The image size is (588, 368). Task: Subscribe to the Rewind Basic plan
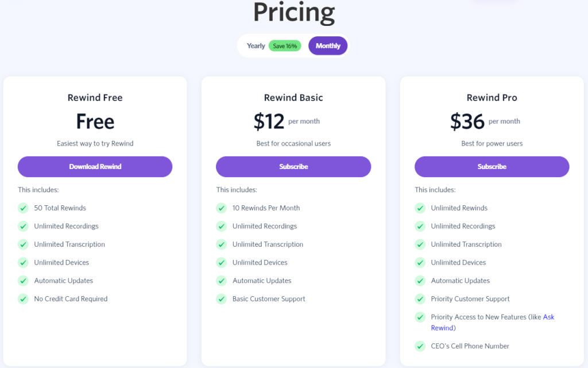point(293,167)
